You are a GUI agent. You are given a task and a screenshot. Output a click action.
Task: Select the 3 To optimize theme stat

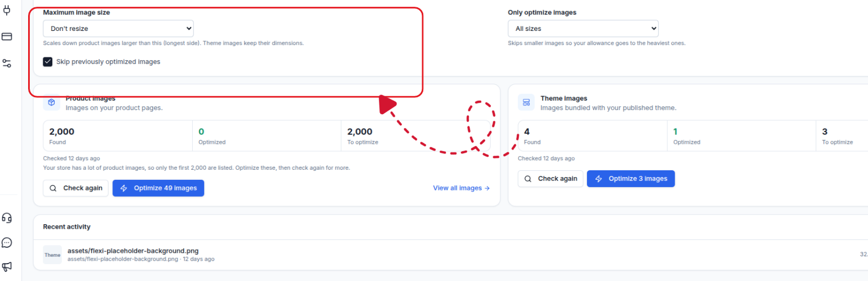coord(842,135)
